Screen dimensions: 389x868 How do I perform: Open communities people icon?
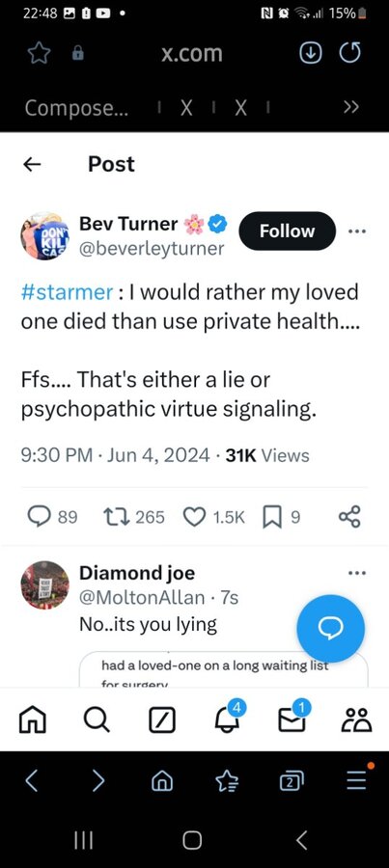point(357,720)
